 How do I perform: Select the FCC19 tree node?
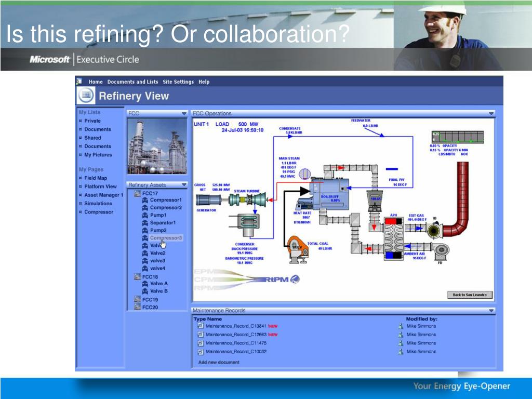(150, 300)
